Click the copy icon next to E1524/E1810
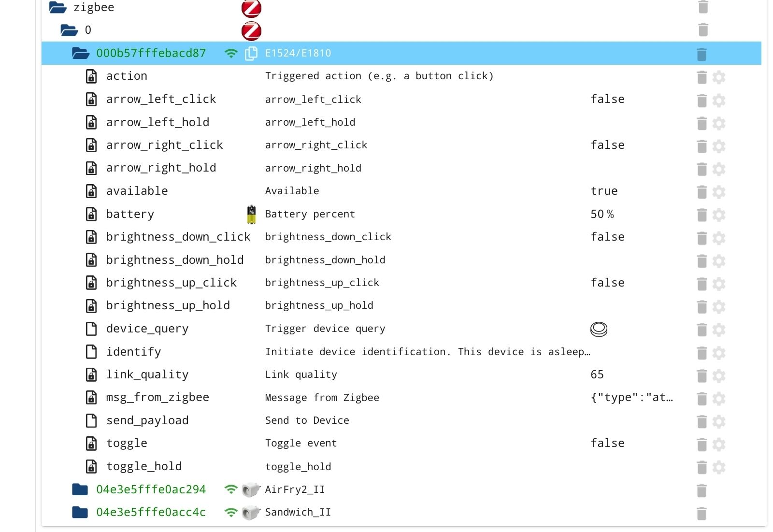This screenshot has width=773, height=532. tap(251, 53)
